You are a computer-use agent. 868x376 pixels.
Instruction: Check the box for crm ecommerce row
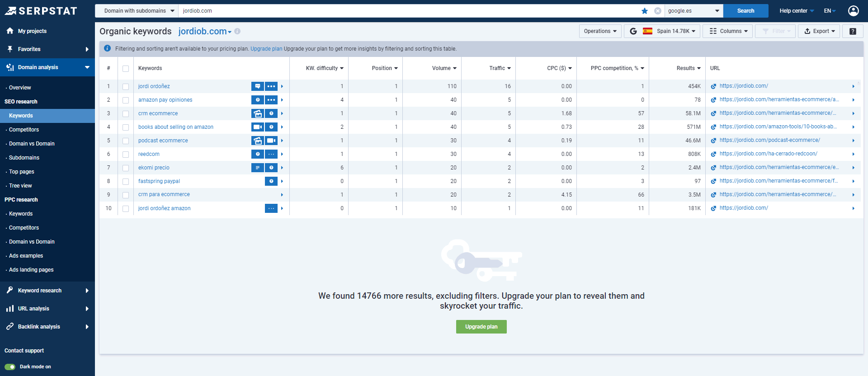click(126, 114)
